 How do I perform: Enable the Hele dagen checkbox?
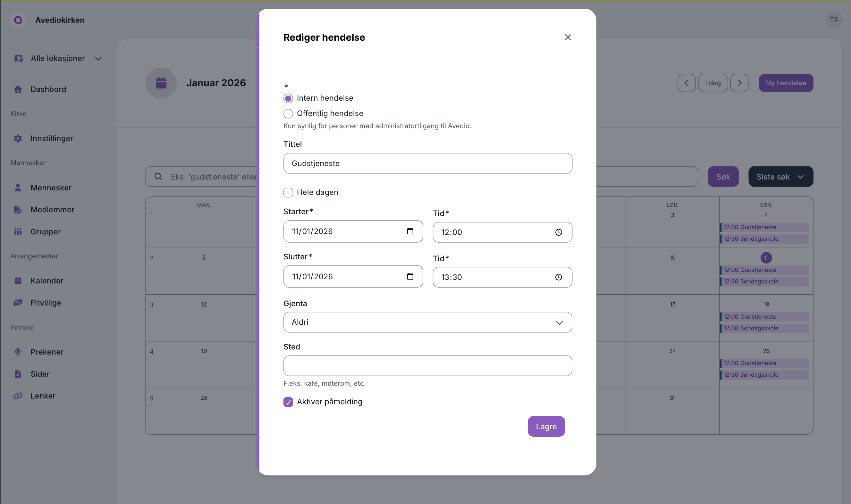[288, 192]
